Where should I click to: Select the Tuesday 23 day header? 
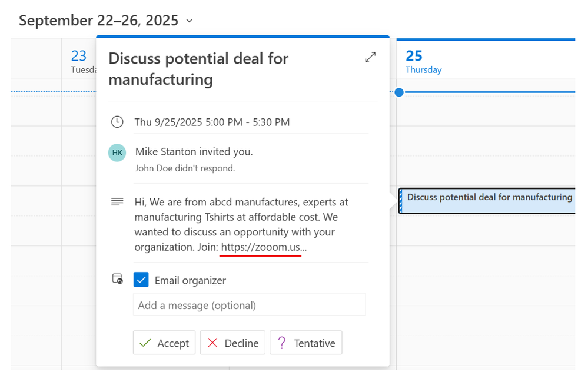pos(79,62)
